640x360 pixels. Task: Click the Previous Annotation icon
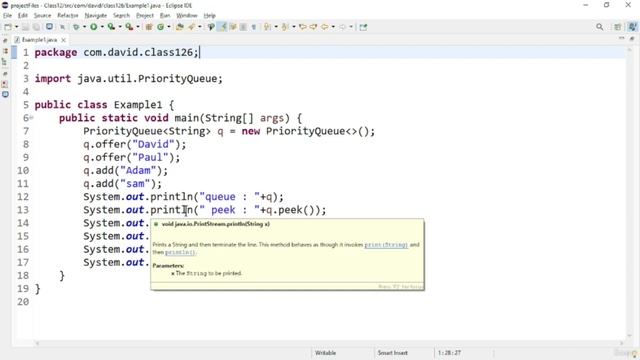(x=285, y=27)
